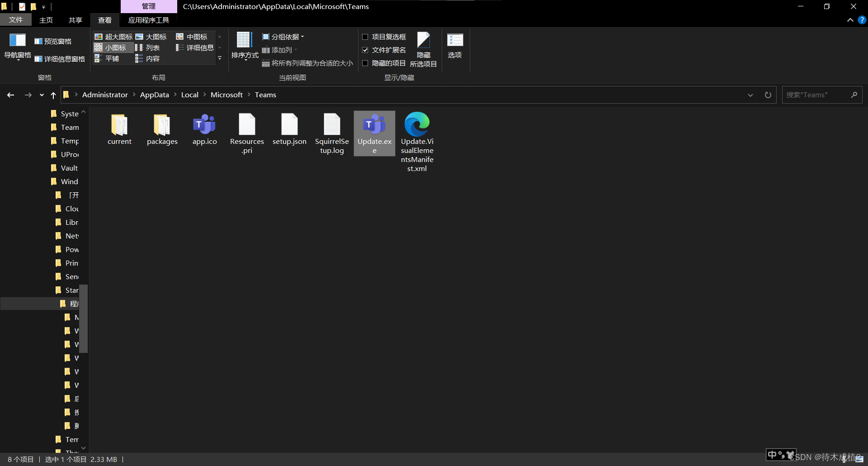Go up one folder level
Image resolution: width=868 pixels, height=466 pixels.
pos(53,95)
